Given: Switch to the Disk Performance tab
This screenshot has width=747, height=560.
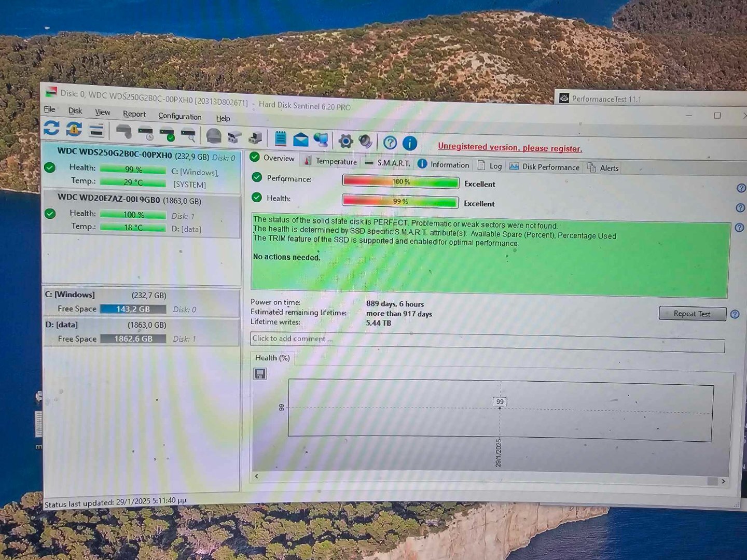Looking at the screenshot, I should point(545,166).
